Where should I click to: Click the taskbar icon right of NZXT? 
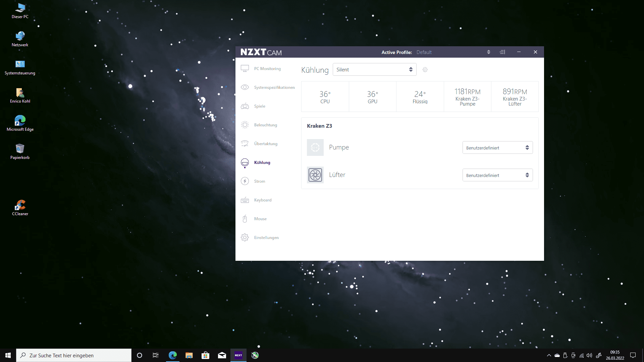coord(255,355)
